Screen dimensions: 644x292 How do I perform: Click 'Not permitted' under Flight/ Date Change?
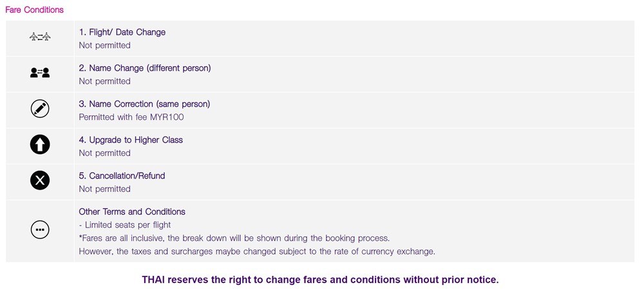click(x=105, y=45)
